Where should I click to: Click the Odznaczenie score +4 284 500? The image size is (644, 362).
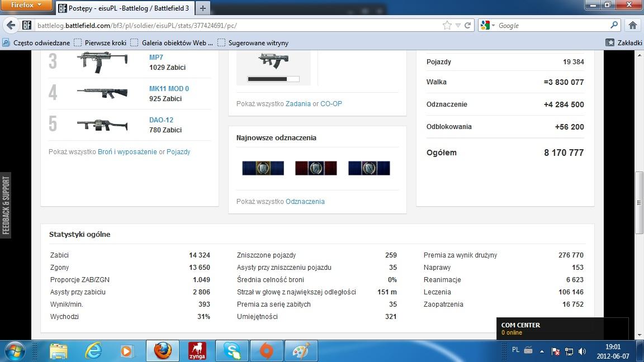coord(563,104)
